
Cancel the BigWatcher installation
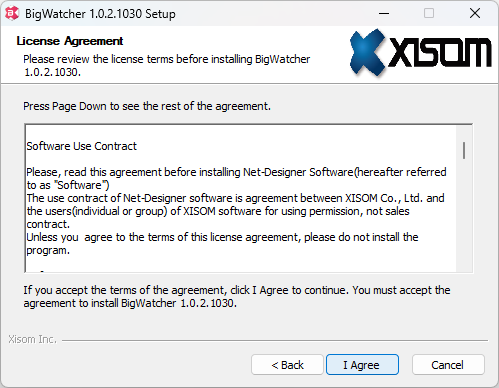pos(448,365)
